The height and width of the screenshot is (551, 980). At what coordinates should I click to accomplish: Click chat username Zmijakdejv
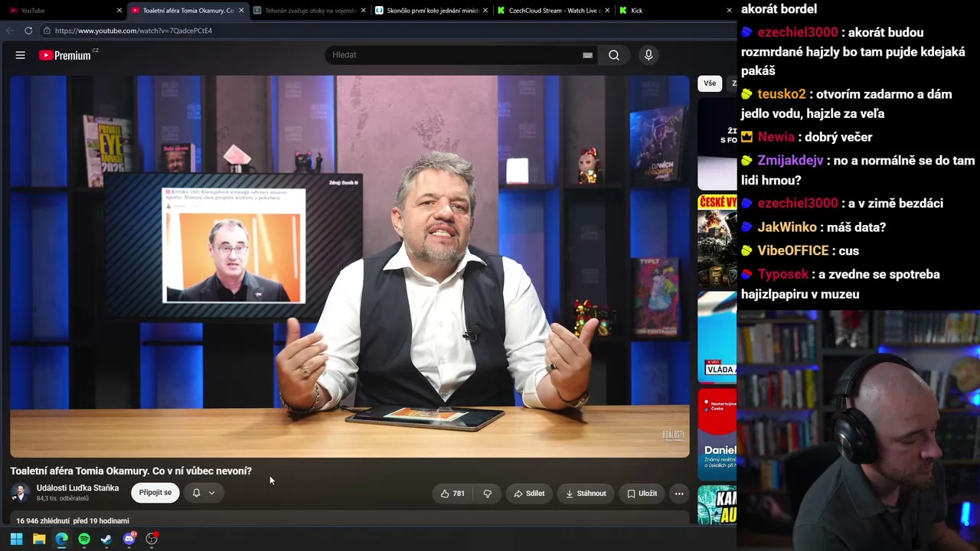790,161
